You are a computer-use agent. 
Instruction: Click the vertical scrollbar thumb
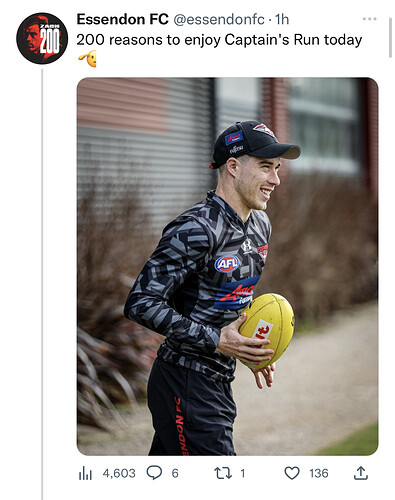coord(391,38)
